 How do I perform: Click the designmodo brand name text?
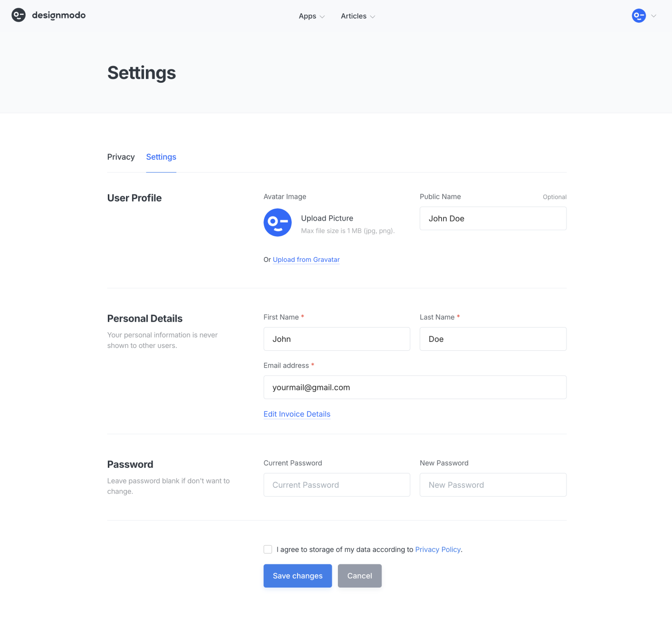(59, 15)
